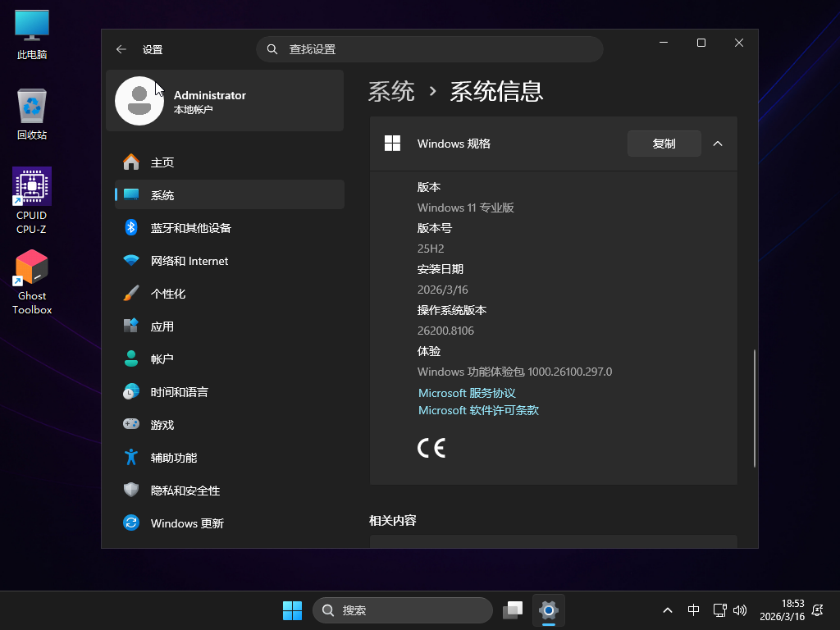Open the Bluetooth and devices icon (蓝牙和其他设备)
Screen dimensions: 840x630
click(x=131, y=228)
